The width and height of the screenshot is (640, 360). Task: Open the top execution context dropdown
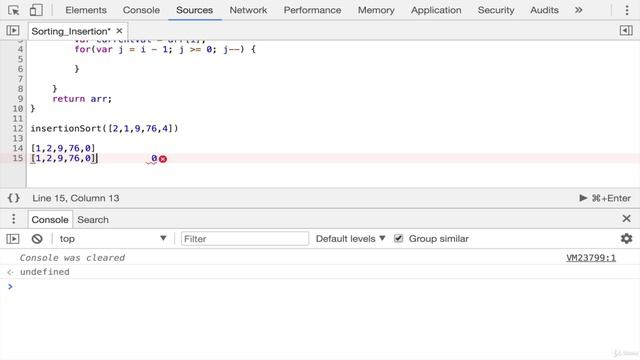[113, 239]
